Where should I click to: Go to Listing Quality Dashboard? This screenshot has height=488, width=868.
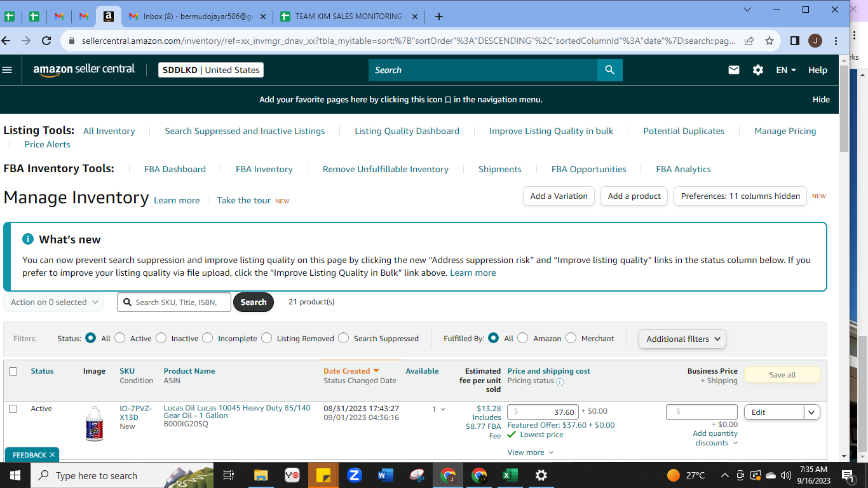click(407, 131)
